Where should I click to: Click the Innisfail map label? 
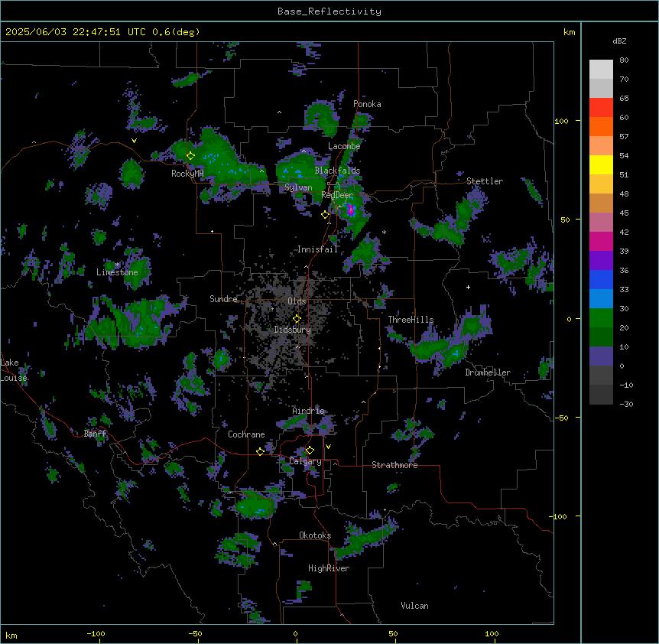[317, 249]
